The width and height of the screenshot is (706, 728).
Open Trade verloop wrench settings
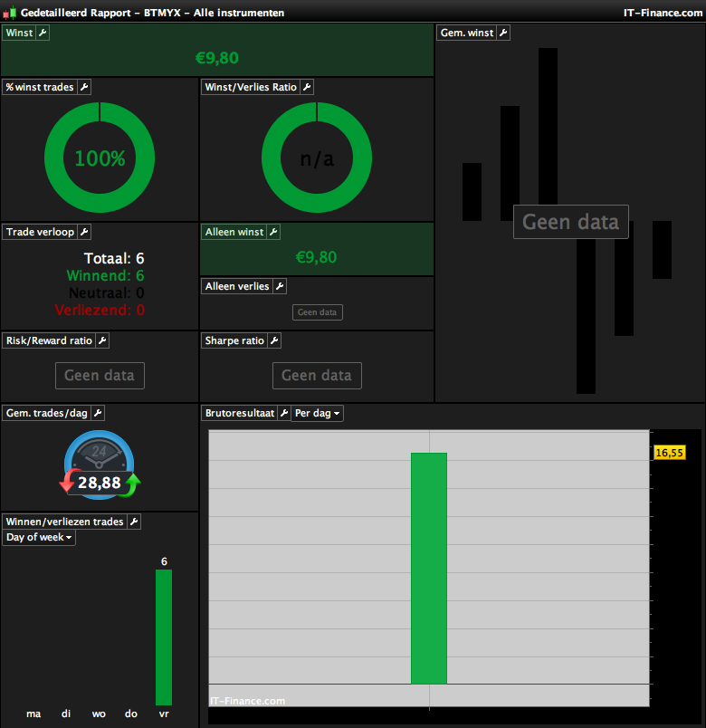(x=84, y=232)
